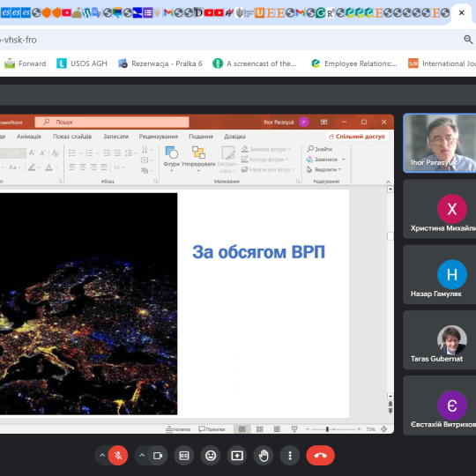Switch to the Рецензування ribbon tab
The height and width of the screenshot is (476, 476).
(x=159, y=137)
